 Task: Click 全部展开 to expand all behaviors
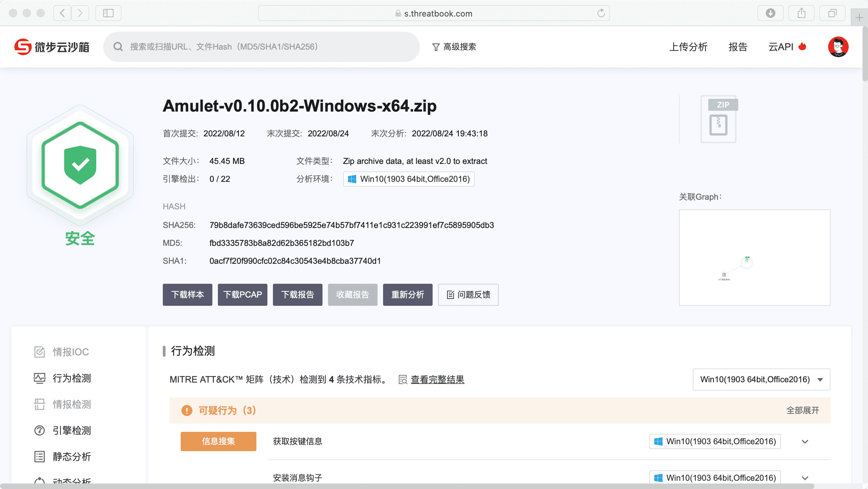click(803, 410)
